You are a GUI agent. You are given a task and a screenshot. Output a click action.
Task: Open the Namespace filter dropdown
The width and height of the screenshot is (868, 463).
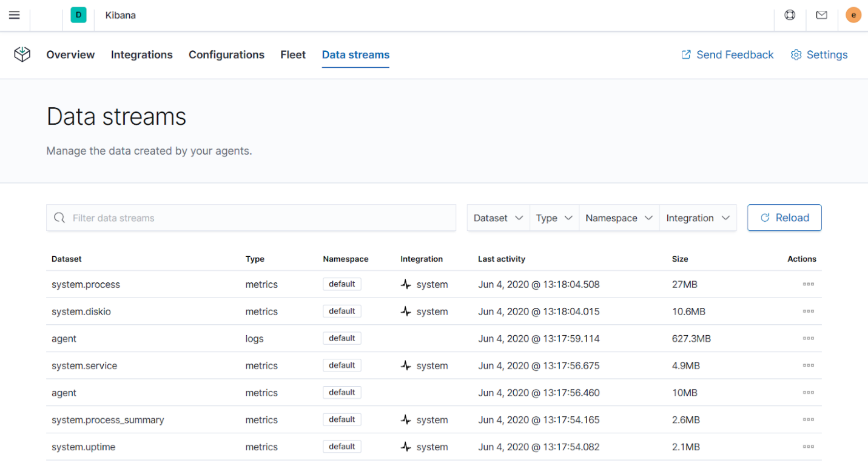click(618, 218)
